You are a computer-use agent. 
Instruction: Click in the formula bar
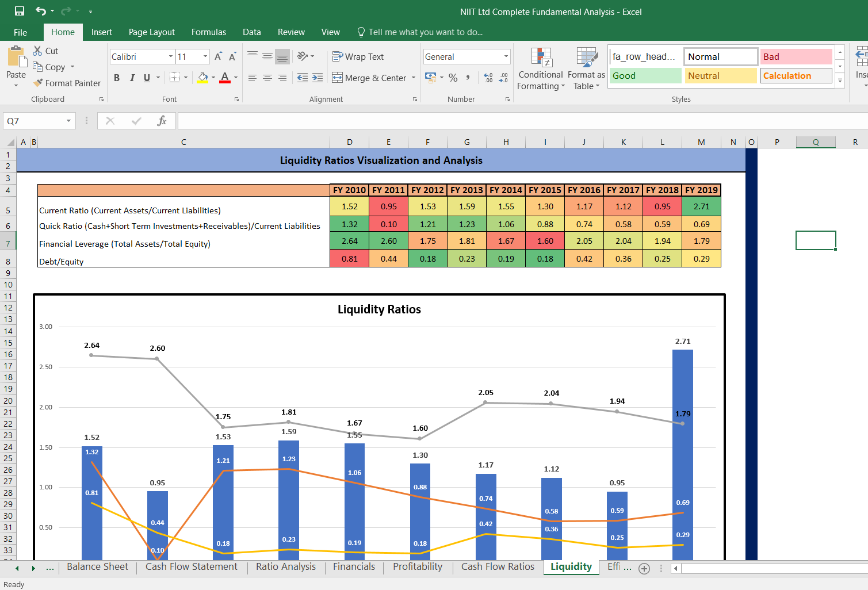tap(522, 121)
